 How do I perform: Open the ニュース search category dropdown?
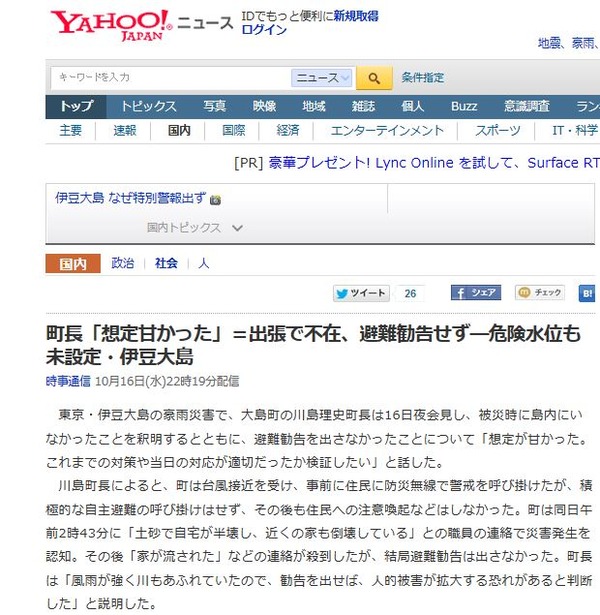(321, 78)
